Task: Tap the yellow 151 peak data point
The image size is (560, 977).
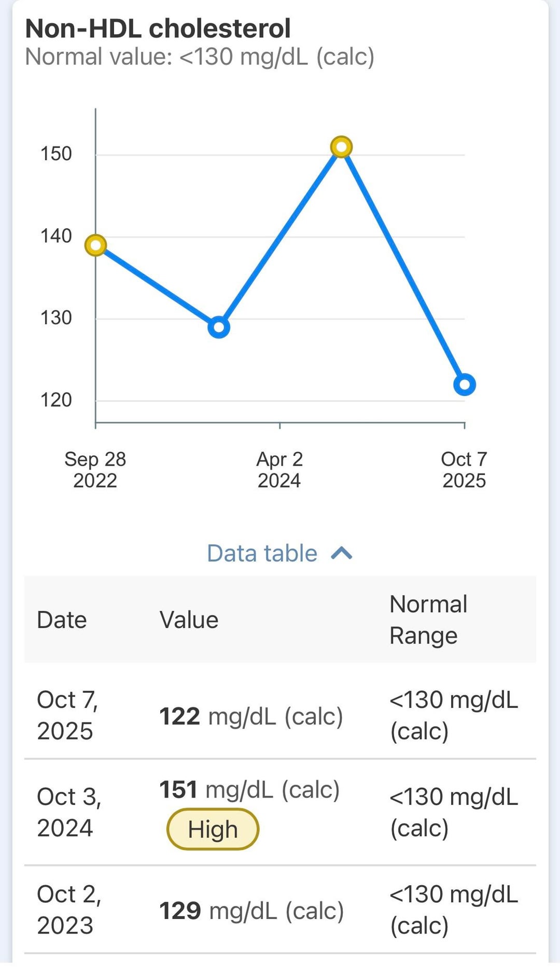Action: point(341,147)
